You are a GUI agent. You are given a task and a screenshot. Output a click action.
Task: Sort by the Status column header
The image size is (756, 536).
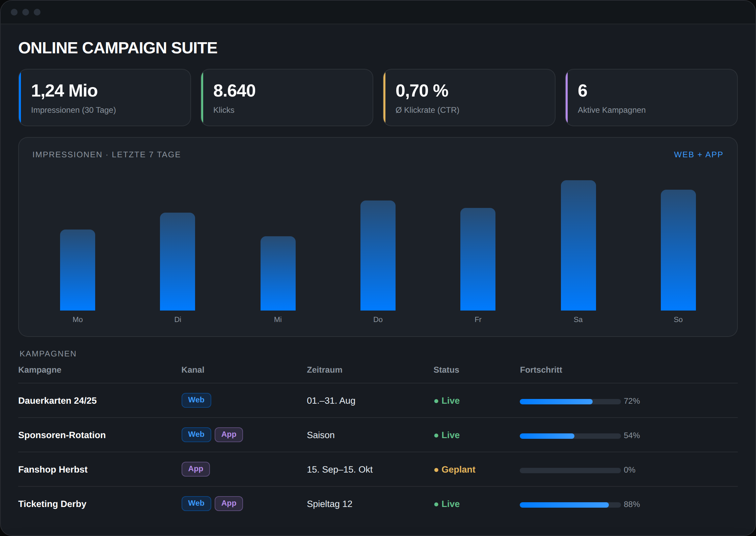(446, 370)
